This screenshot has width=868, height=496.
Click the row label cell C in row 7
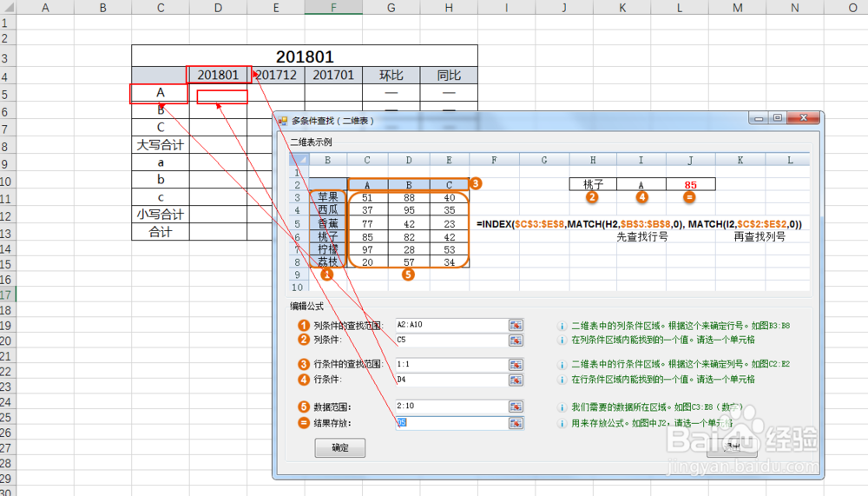(x=161, y=128)
